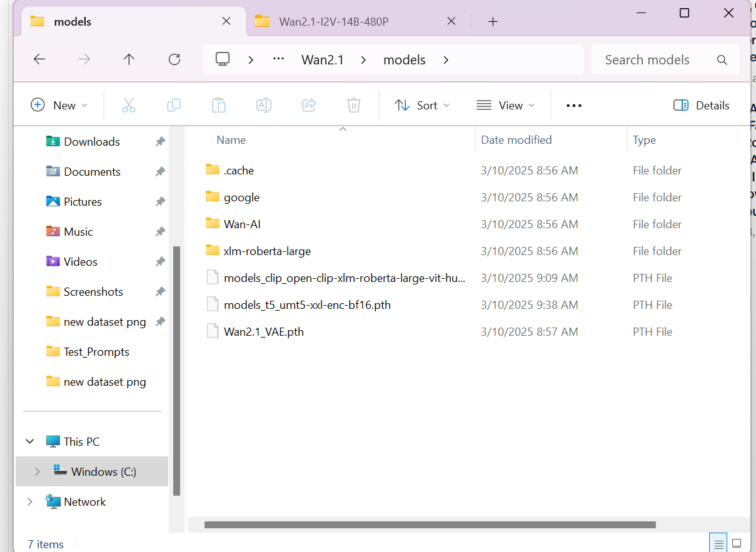Open the Sort dropdown
This screenshot has height=552, width=756.
pyautogui.click(x=422, y=105)
